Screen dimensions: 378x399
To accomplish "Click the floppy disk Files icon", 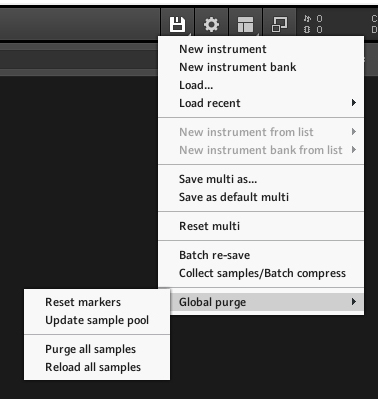I will point(177,24).
